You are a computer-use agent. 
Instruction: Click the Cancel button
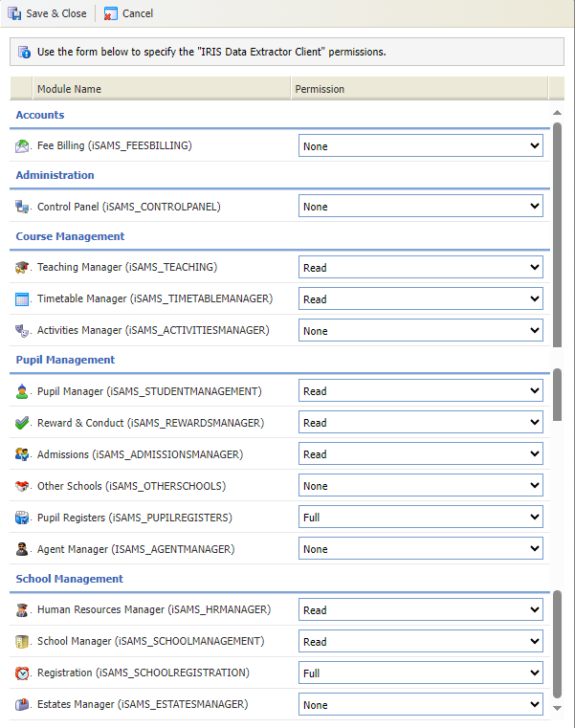click(x=128, y=13)
